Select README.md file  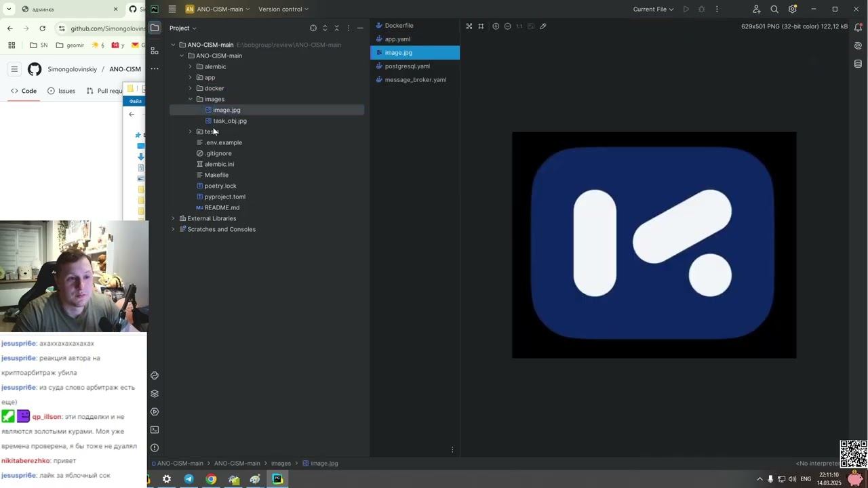[222, 207]
